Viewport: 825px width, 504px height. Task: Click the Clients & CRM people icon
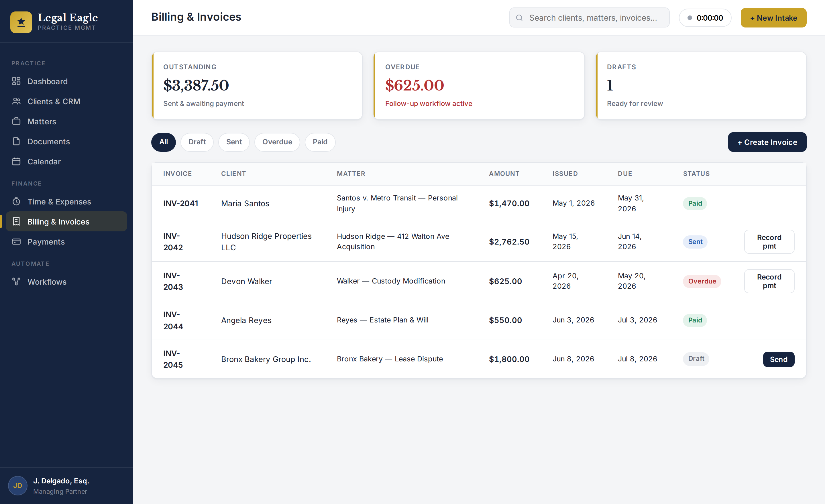[x=16, y=101]
